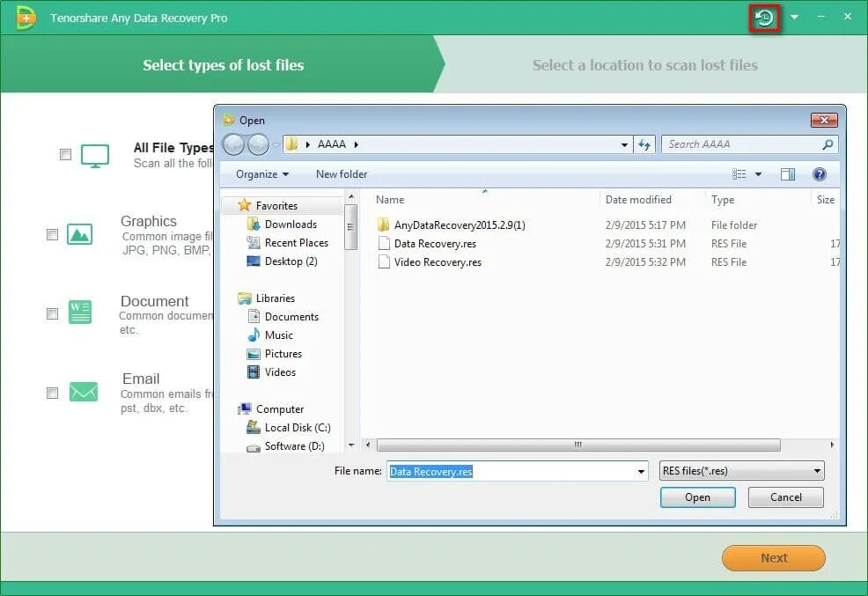Tick the Document checkbox
Screen dimensions: 868x596
[x=52, y=313]
